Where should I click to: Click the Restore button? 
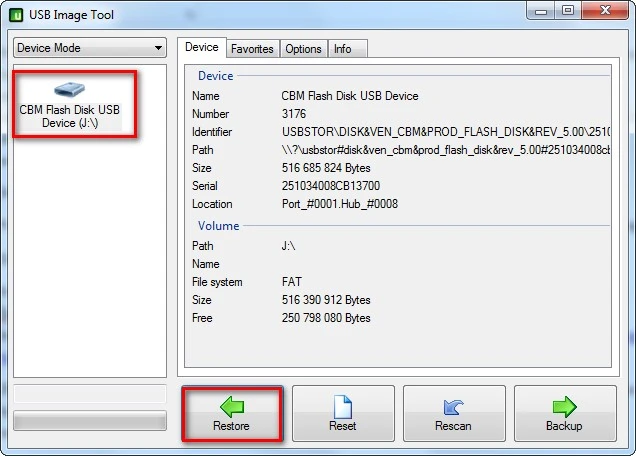(232, 413)
